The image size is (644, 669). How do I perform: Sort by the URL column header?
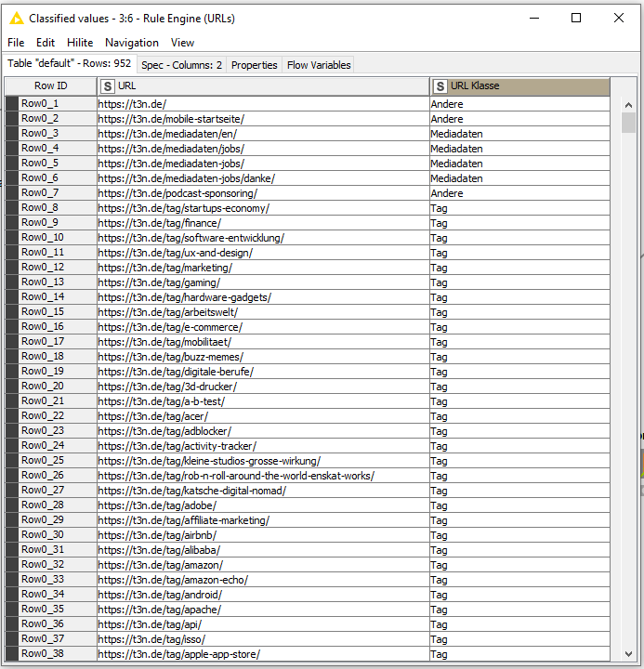pyautogui.click(x=263, y=86)
